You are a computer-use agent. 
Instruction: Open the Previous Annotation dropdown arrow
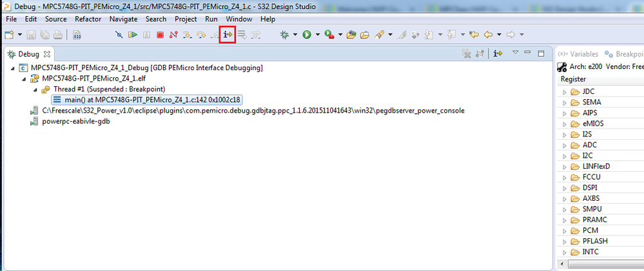coord(462,35)
